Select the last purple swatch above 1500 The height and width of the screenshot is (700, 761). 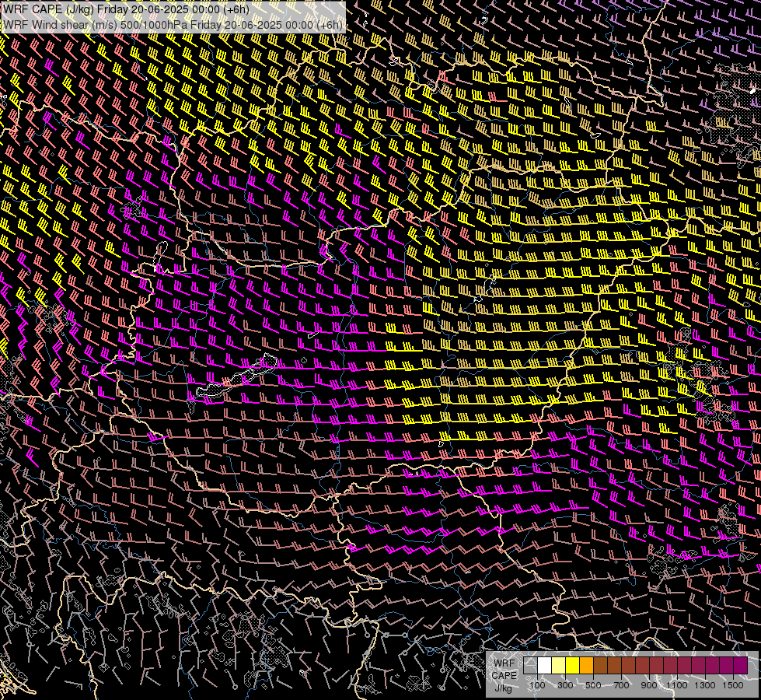click(740, 665)
